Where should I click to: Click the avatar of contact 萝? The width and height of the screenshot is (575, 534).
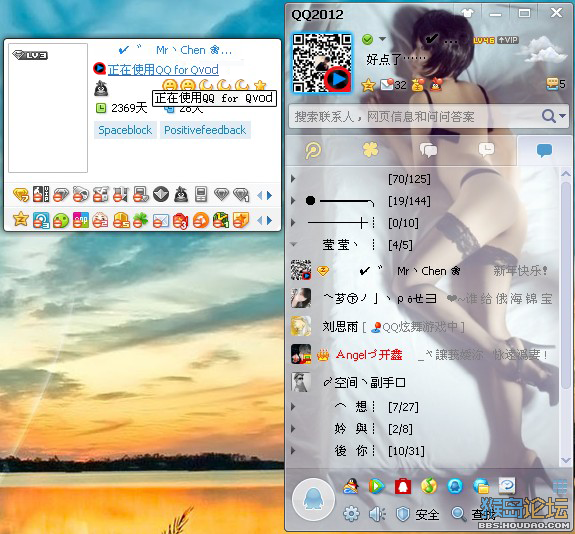point(301,298)
